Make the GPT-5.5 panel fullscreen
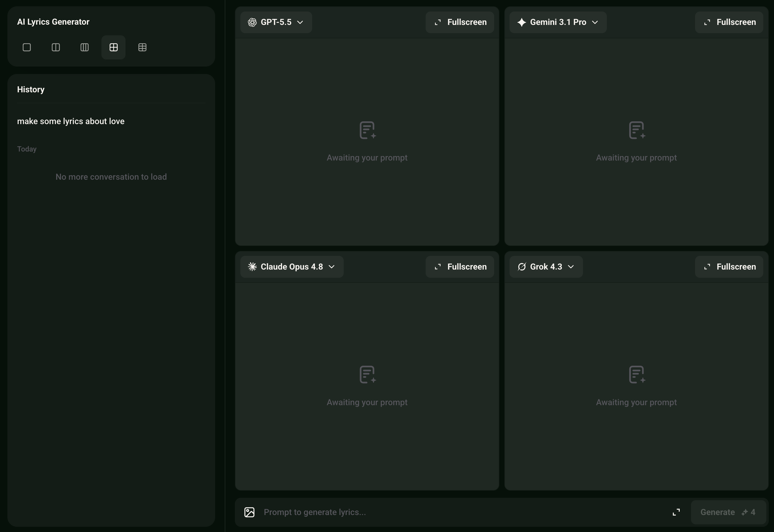774x532 pixels. (x=460, y=22)
